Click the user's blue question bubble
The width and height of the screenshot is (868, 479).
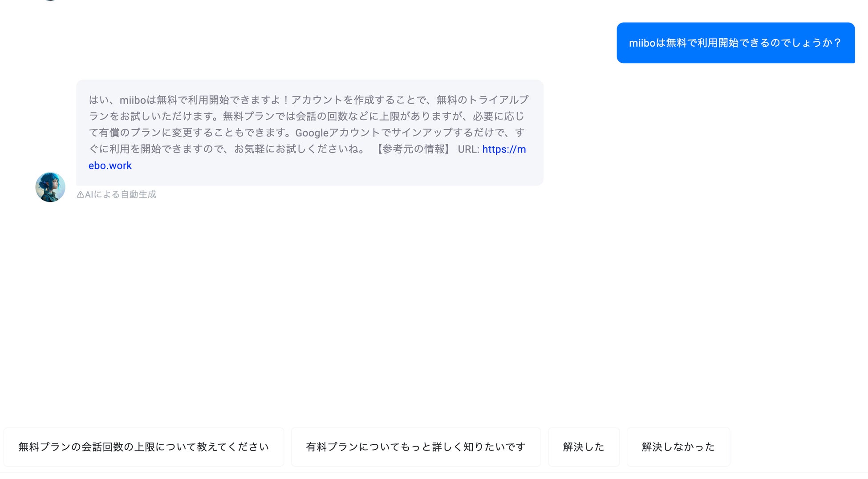(735, 43)
